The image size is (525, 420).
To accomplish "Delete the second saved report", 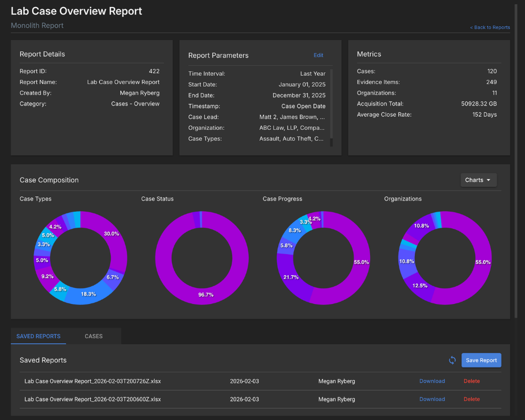I will [471, 399].
